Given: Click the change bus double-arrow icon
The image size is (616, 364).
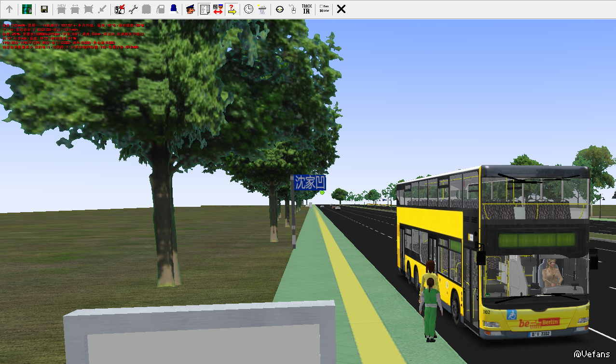Looking at the screenshot, I should tap(75, 9).
